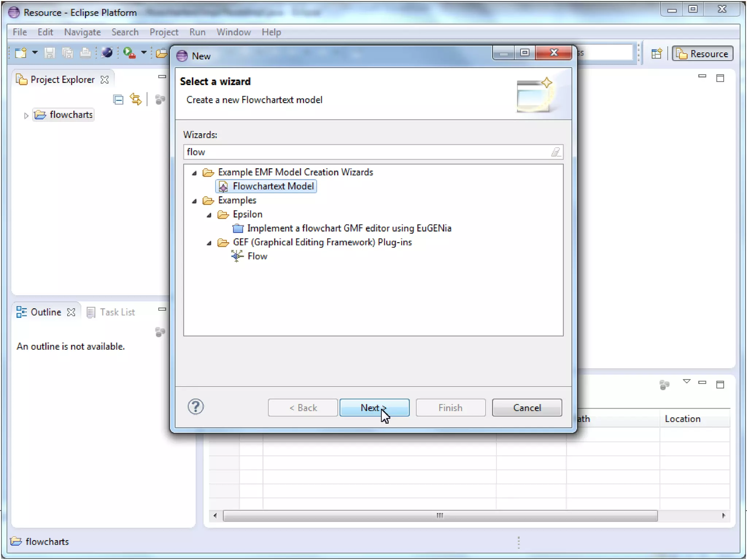Expand the flowcharts project node
Viewport: 747px width, 560px height.
coord(26,116)
